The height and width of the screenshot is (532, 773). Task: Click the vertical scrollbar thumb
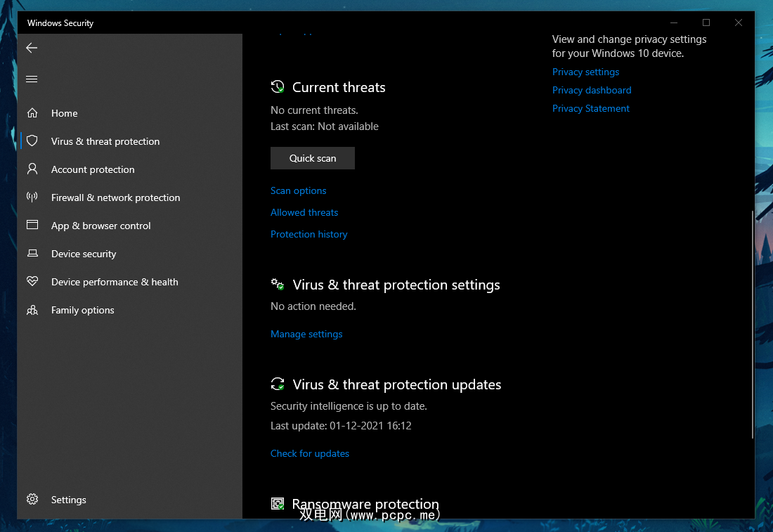point(753,325)
